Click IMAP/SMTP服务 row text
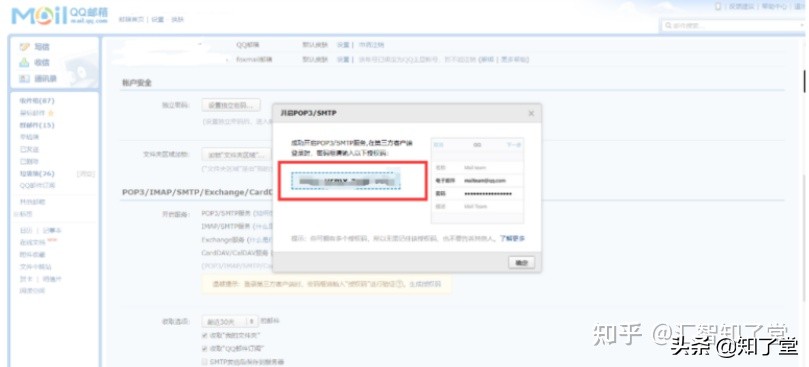 click(225, 226)
